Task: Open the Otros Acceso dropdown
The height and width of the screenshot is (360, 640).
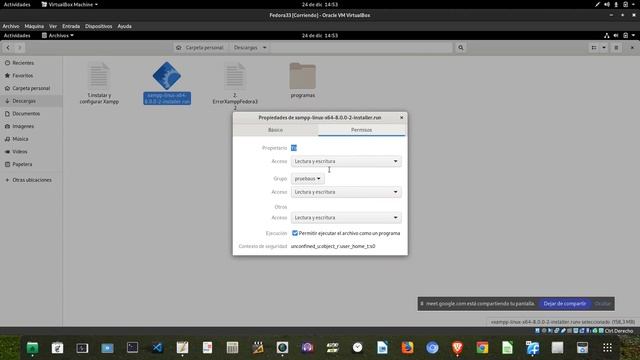Action: click(x=346, y=218)
